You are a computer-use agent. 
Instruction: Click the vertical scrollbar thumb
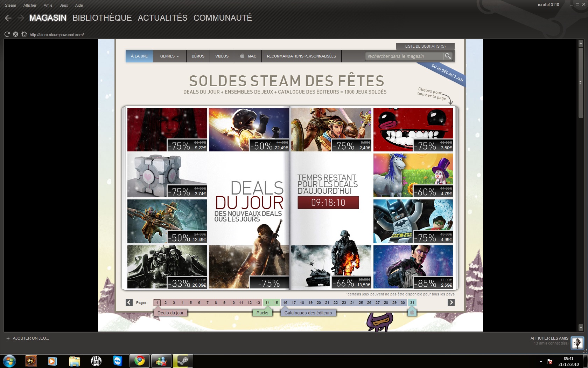click(x=581, y=83)
